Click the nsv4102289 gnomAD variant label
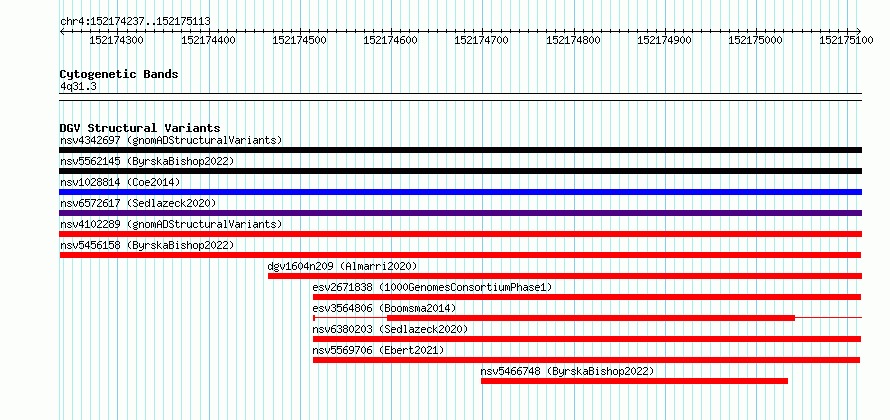 (x=171, y=224)
